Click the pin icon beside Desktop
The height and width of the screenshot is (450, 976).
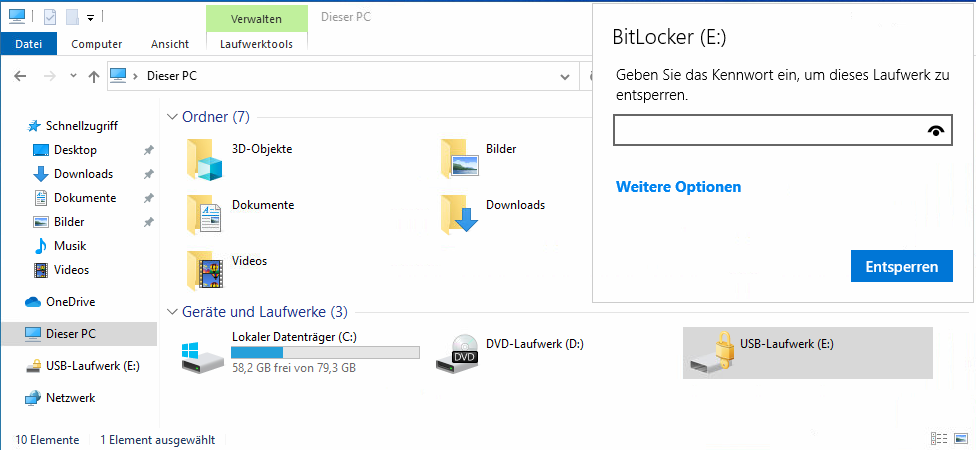(148, 150)
